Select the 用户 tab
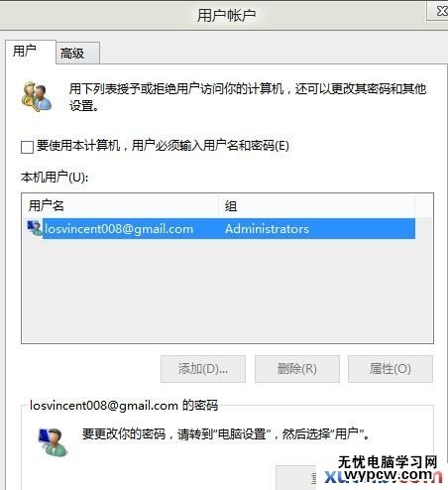The height and width of the screenshot is (490, 448). click(x=31, y=52)
